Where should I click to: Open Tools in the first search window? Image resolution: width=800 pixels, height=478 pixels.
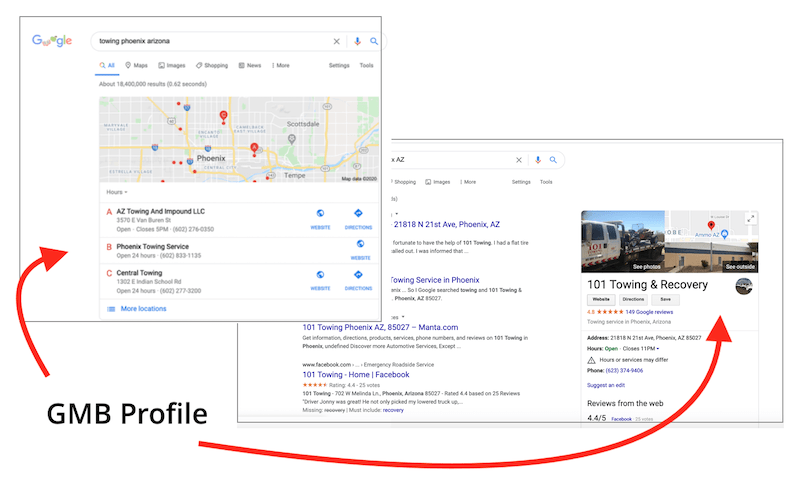366,65
